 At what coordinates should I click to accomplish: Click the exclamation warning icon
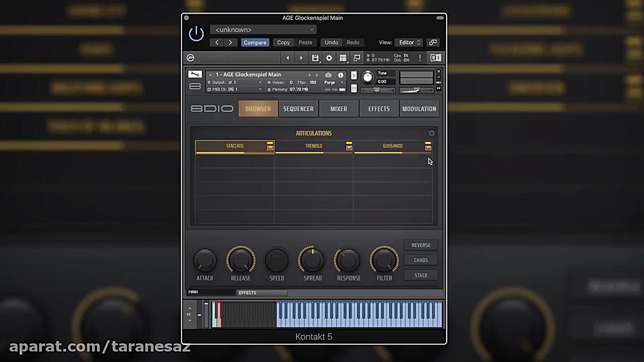pos(420,58)
